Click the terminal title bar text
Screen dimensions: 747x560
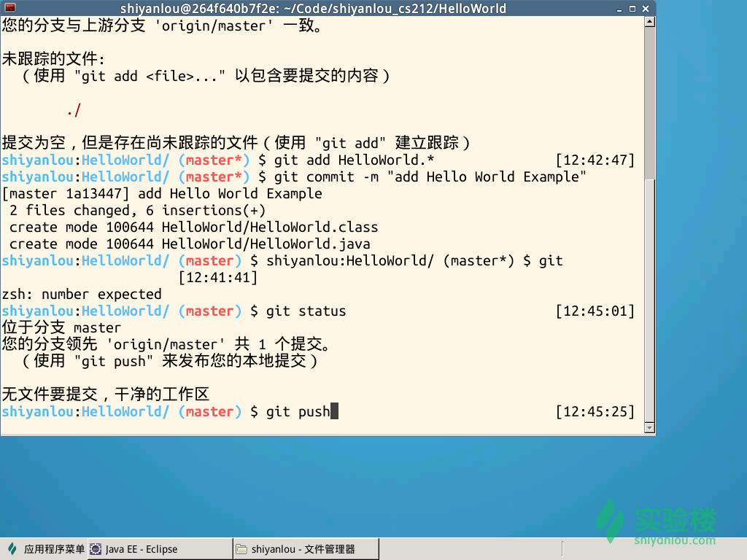313,9
